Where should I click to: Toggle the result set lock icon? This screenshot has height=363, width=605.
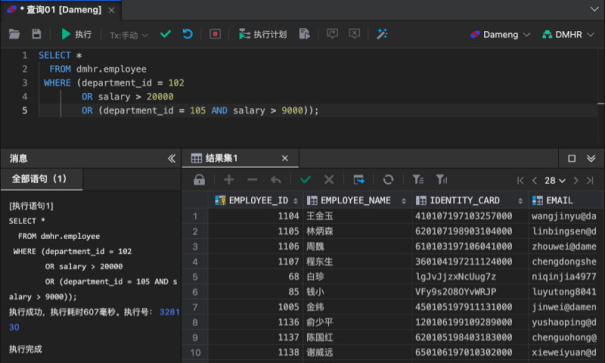point(199,180)
